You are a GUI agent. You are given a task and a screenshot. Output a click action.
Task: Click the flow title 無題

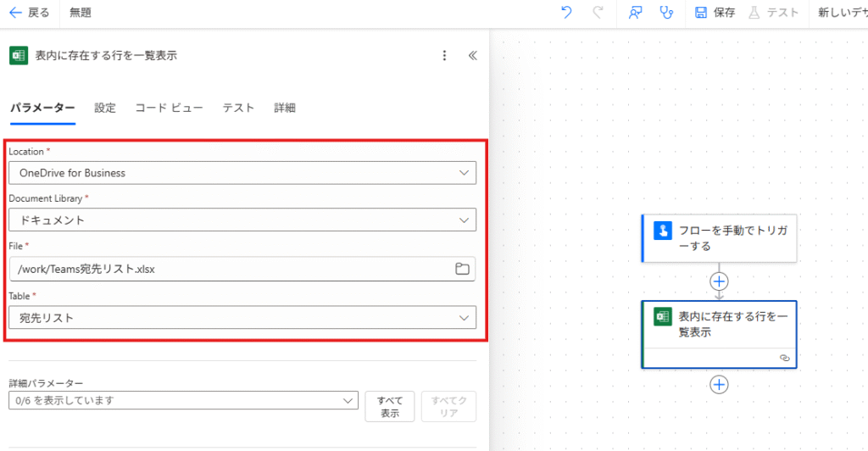tap(81, 12)
